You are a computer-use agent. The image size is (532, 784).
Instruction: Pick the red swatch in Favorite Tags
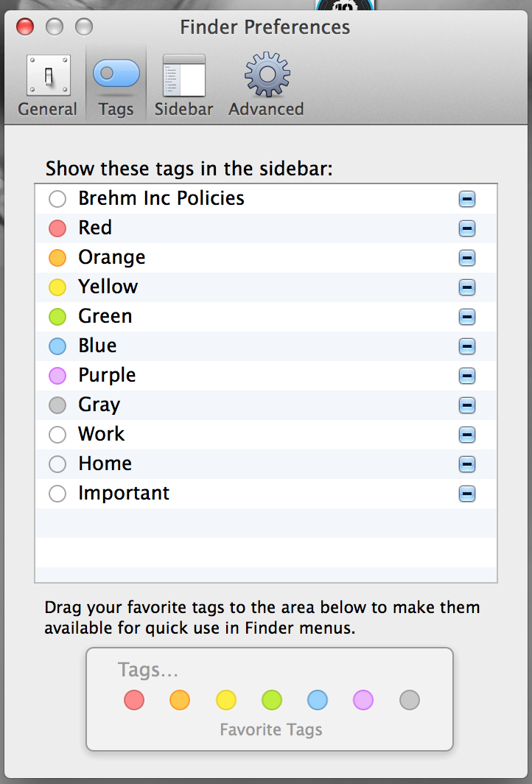pos(134,700)
